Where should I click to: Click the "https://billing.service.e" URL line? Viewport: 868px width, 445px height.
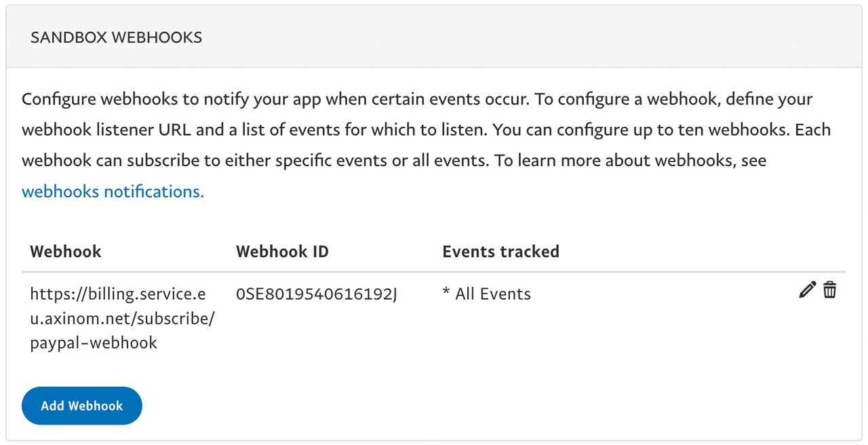click(x=118, y=294)
